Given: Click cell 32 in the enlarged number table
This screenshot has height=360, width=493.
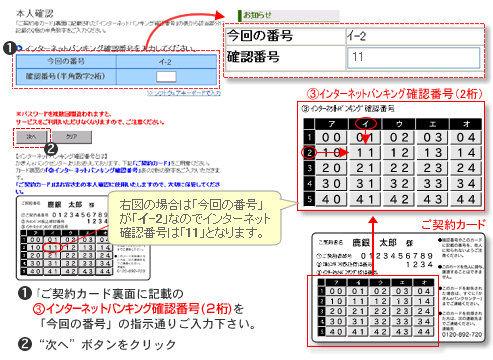Looking at the screenshot, I should pyautogui.click(x=399, y=184).
